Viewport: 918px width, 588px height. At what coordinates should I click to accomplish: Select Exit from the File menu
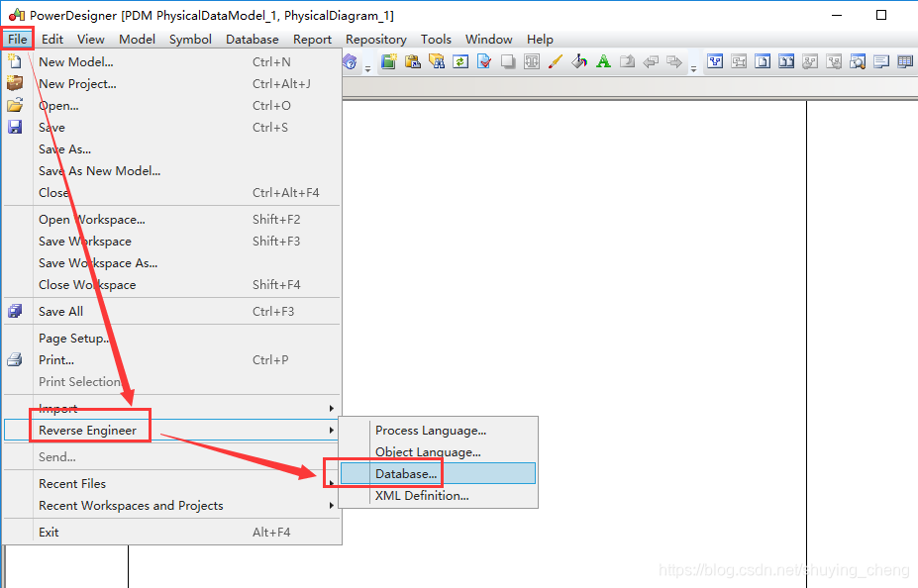coord(172,532)
